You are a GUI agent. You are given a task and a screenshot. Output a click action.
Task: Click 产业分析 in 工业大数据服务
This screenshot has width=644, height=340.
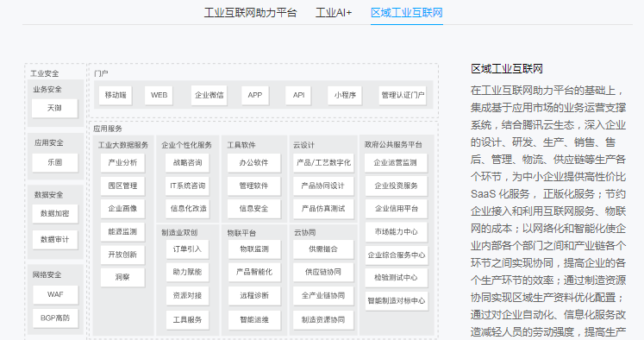[x=122, y=163]
